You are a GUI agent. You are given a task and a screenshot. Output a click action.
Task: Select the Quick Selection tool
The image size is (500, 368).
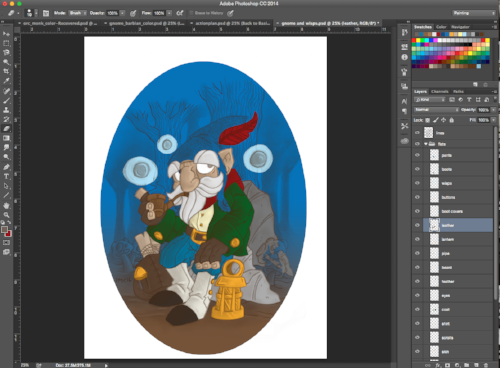click(6, 62)
